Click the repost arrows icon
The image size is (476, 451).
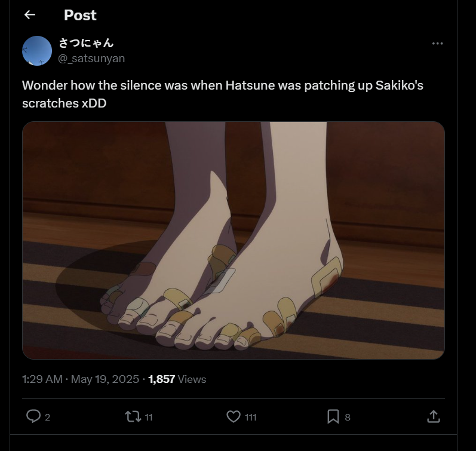pos(133,416)
